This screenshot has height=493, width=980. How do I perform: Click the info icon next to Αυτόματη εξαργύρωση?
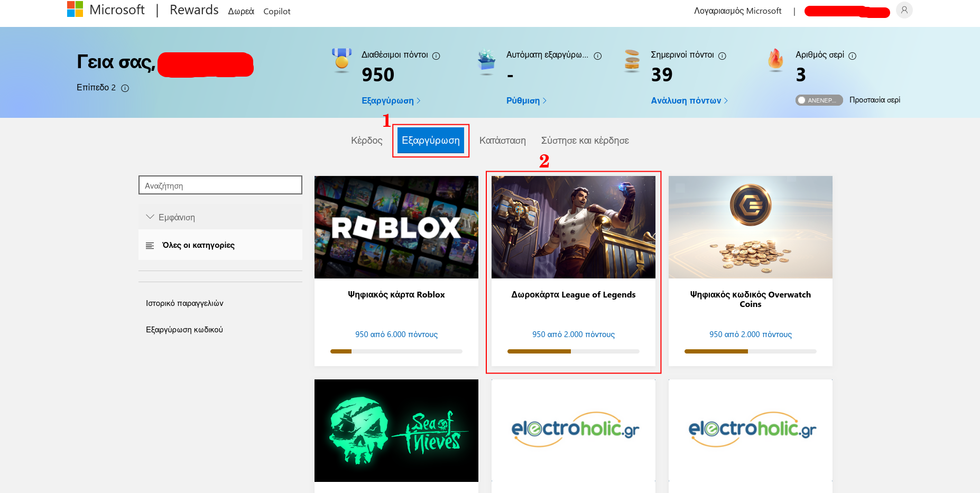pyautogui.click(x=598, y=56)
